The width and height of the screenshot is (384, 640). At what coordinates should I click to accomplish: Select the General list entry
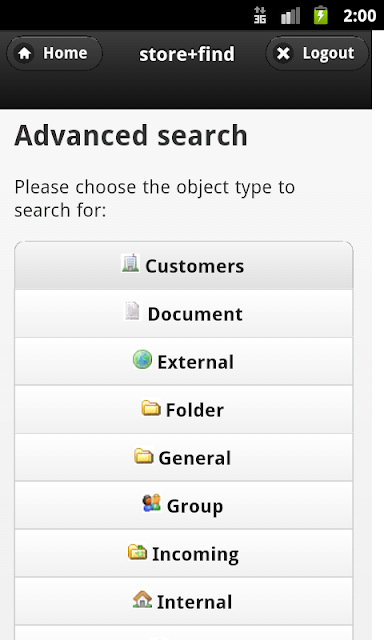[184, 458]
